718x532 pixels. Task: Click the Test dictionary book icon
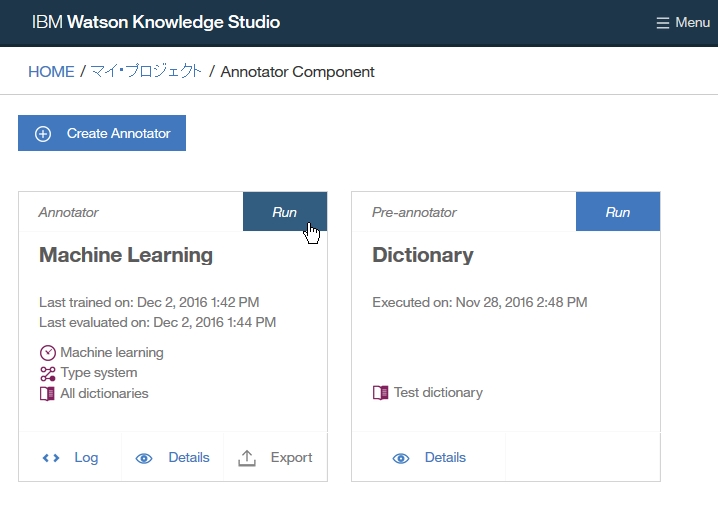pyautogui.click(x=381, y=393)
